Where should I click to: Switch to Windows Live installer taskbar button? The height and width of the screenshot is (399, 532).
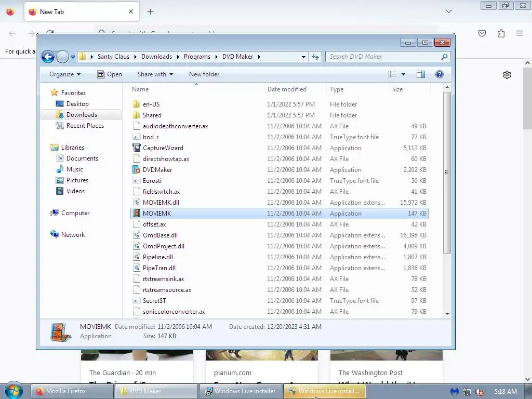pyautogui.click(x=241, y=391)
